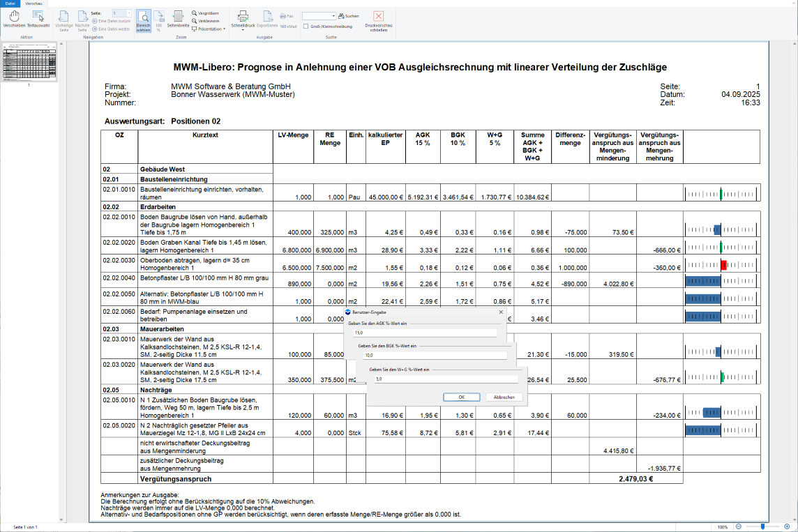Click Druckvorschau schließen

point(378,22)
